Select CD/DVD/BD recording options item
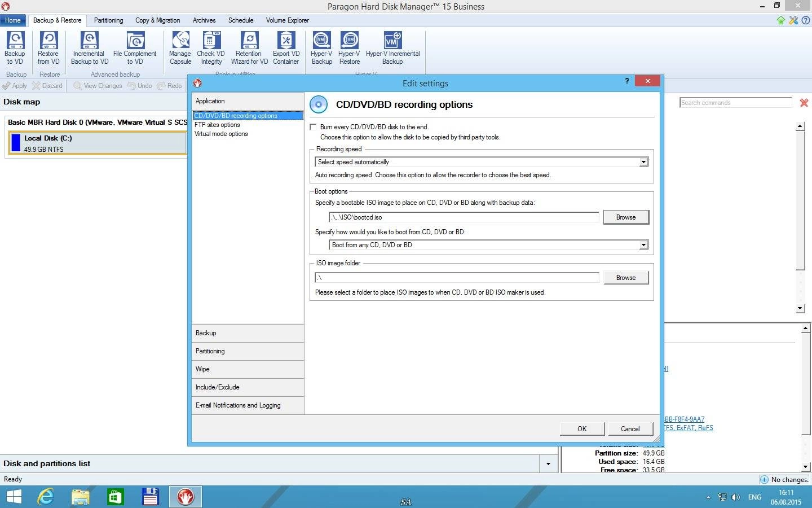812x508 pixels. 248,116
